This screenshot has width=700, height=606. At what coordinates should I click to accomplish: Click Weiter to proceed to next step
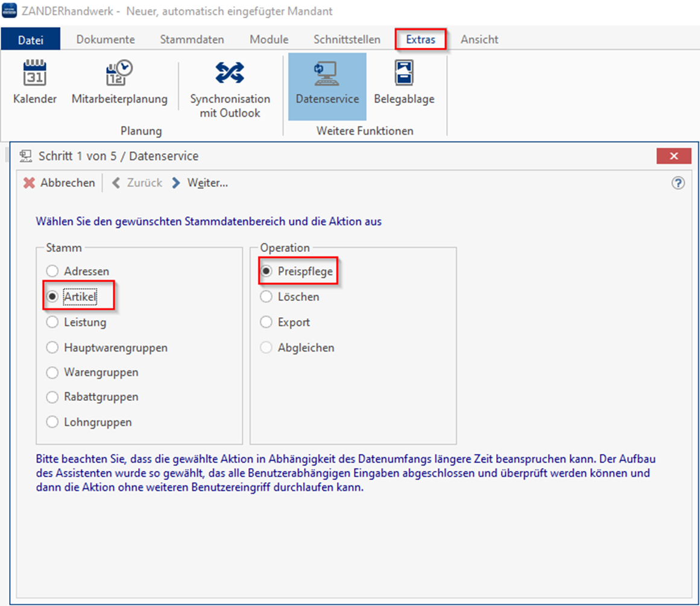pos(201,183)
